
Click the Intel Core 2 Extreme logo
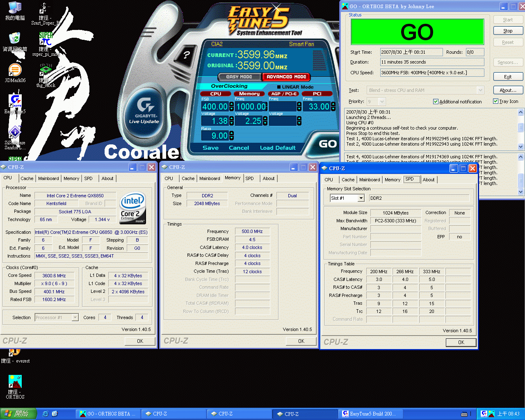132,208
